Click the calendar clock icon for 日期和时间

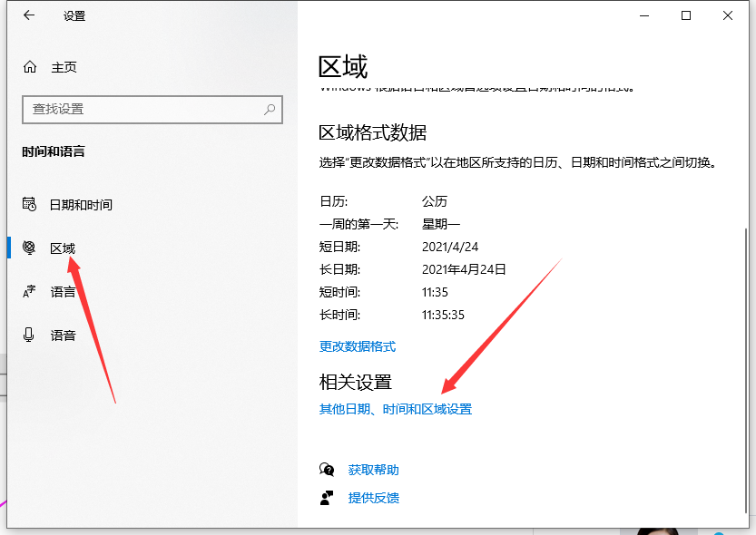(29, 205)
